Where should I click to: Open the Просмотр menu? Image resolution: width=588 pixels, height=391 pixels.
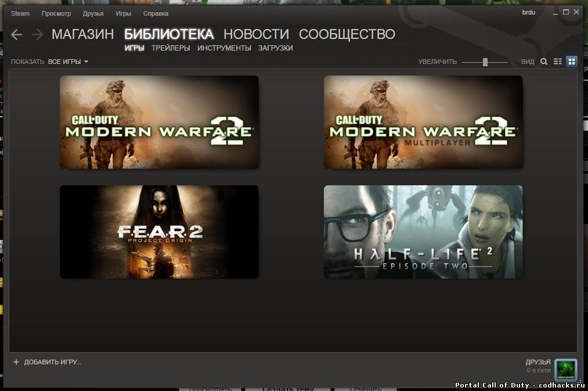click(56, 13)
